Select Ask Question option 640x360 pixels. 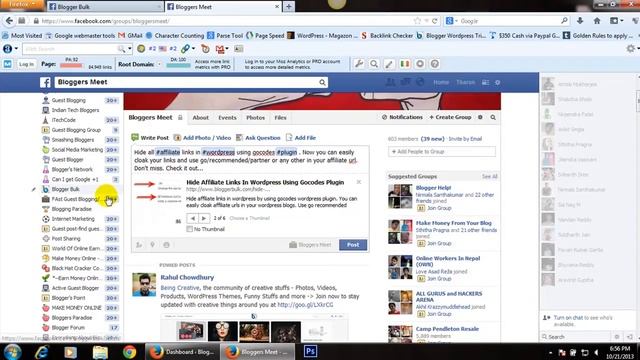click(x=258, y=138)
